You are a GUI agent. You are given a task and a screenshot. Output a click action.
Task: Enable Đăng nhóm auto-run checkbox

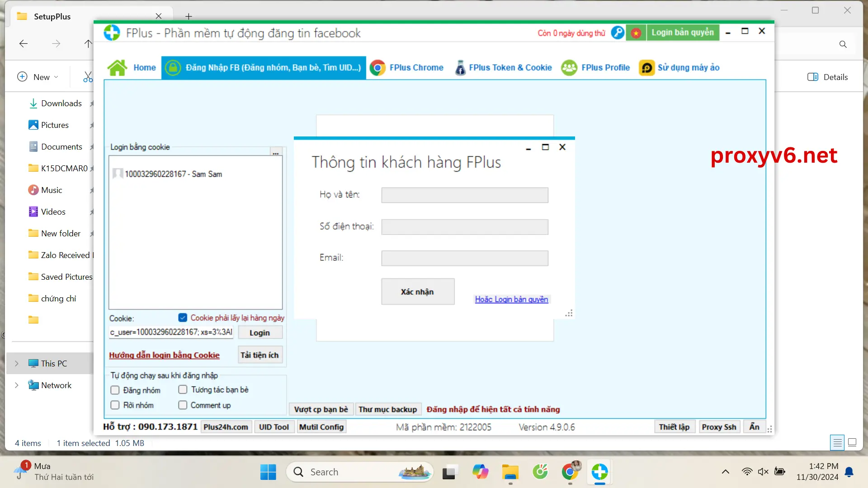(x=114, y=389)
